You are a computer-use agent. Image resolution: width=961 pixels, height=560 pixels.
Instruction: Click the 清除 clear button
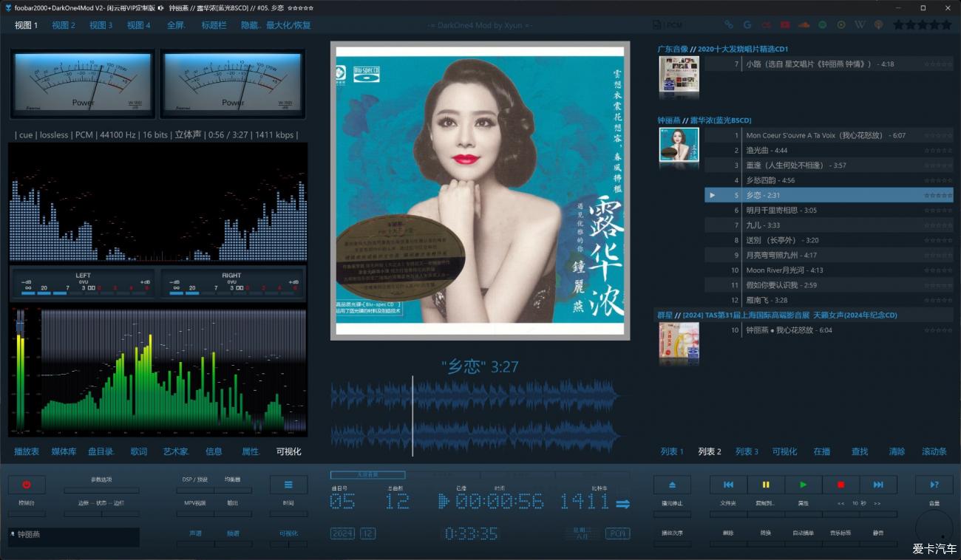point(897,451)
